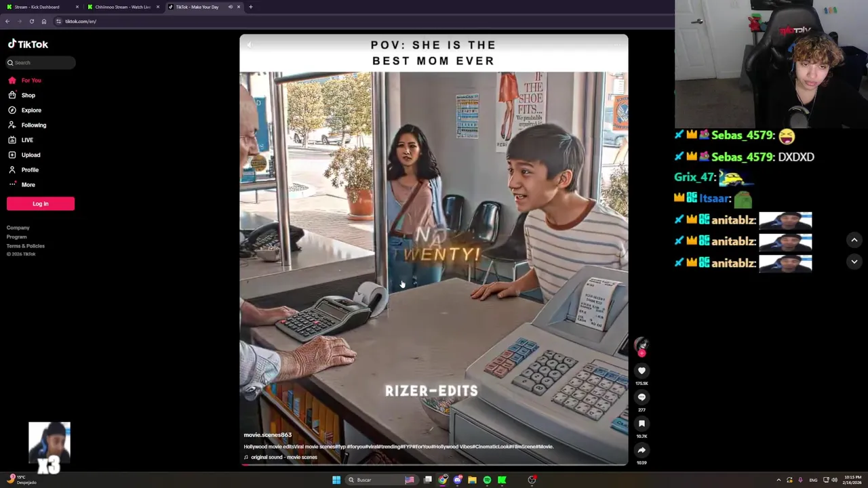Share the video with the arrow icon
The image size is (868, 488).
pyautogui.click(x=642, y=450)
